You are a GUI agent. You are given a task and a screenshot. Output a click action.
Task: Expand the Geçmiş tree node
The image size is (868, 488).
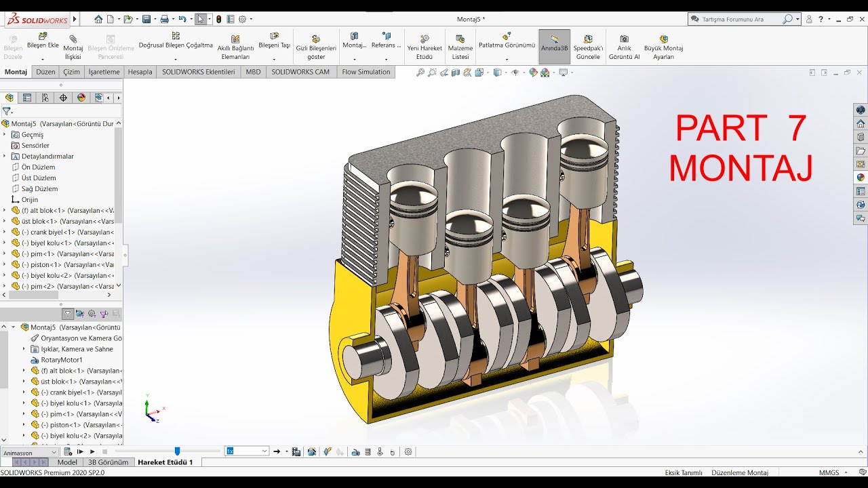5,135
